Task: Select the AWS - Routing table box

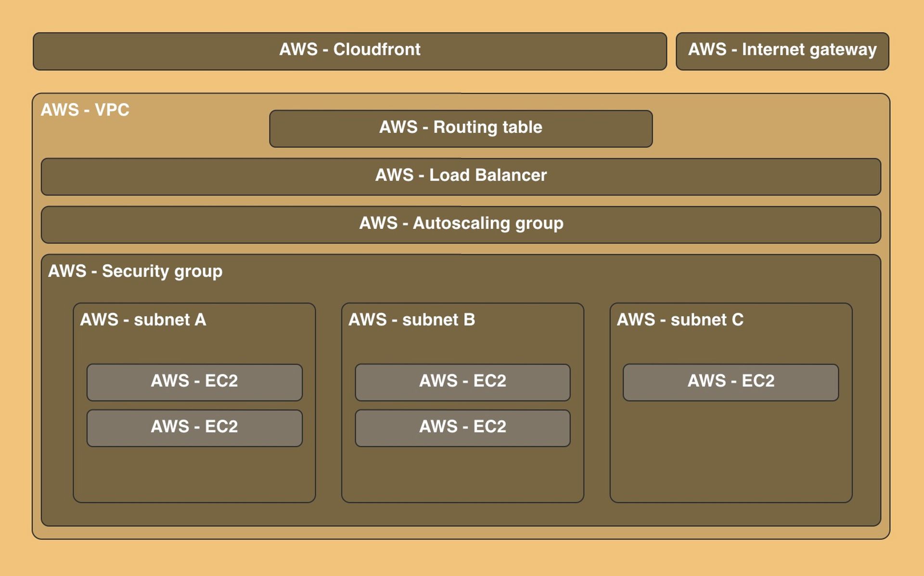Action: (461, 128)
